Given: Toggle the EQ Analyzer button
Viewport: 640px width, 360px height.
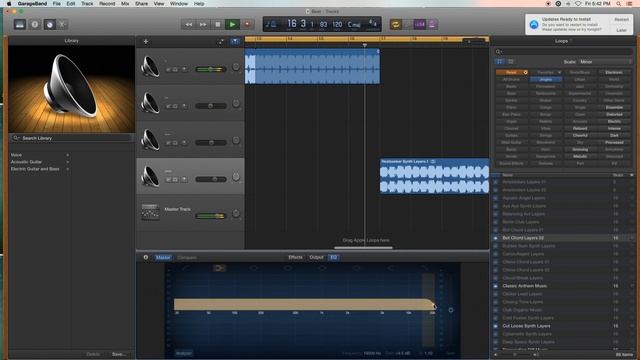Looking at the screenshot, I should tap(184, 353).
